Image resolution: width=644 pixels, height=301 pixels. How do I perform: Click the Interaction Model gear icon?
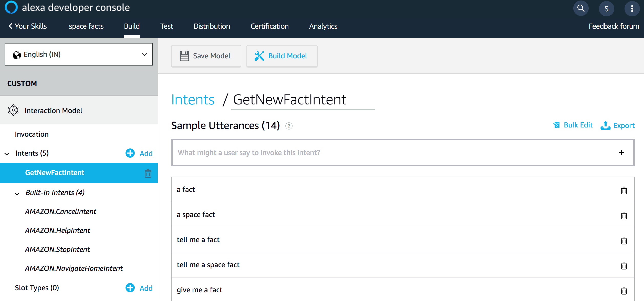coord(13,110)
